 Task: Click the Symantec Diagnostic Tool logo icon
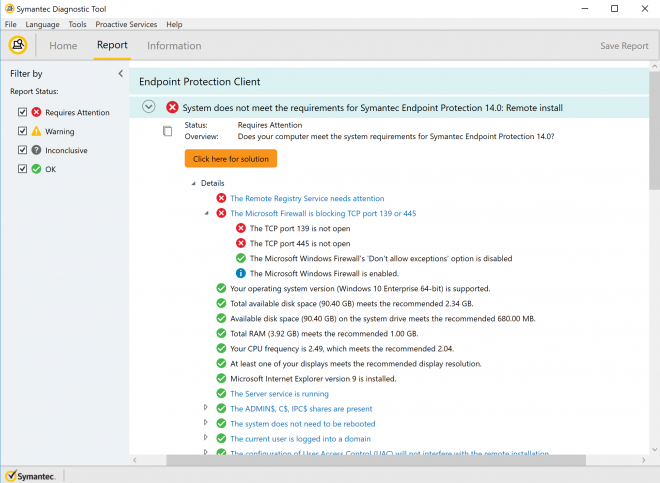click(18, 45)
